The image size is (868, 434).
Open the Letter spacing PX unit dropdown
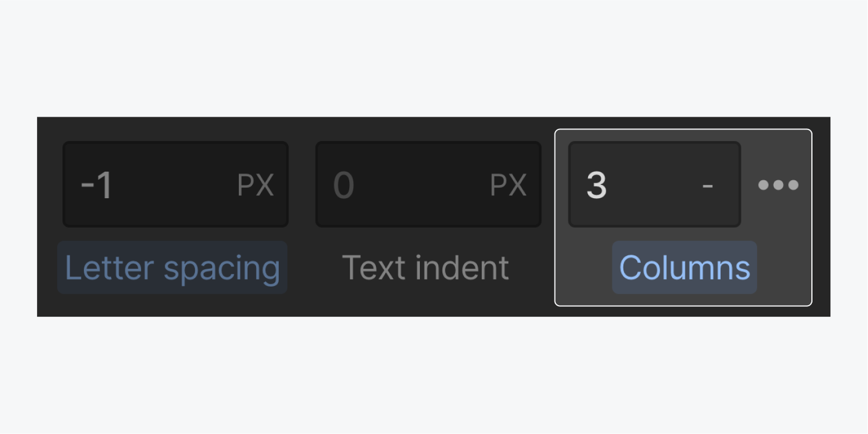click(256, 185)
